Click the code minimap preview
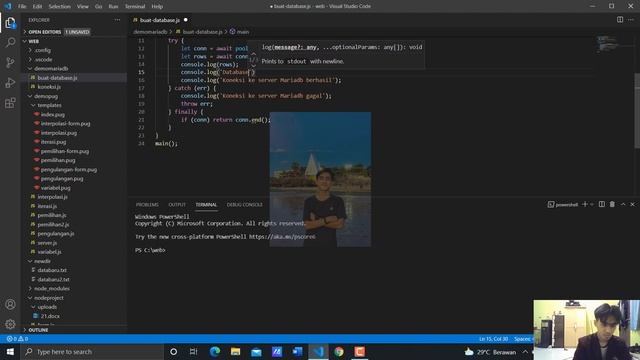 [x=607, y=44]
